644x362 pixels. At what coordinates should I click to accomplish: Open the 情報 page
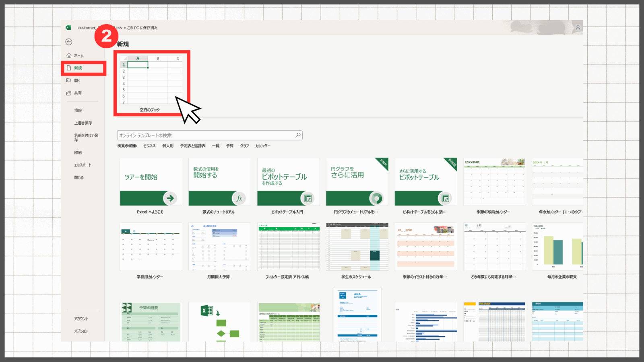click(78, 110)
